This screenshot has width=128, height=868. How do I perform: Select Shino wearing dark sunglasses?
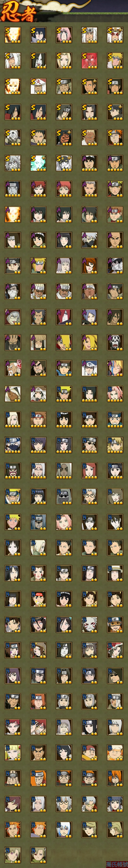pos(64,496)
